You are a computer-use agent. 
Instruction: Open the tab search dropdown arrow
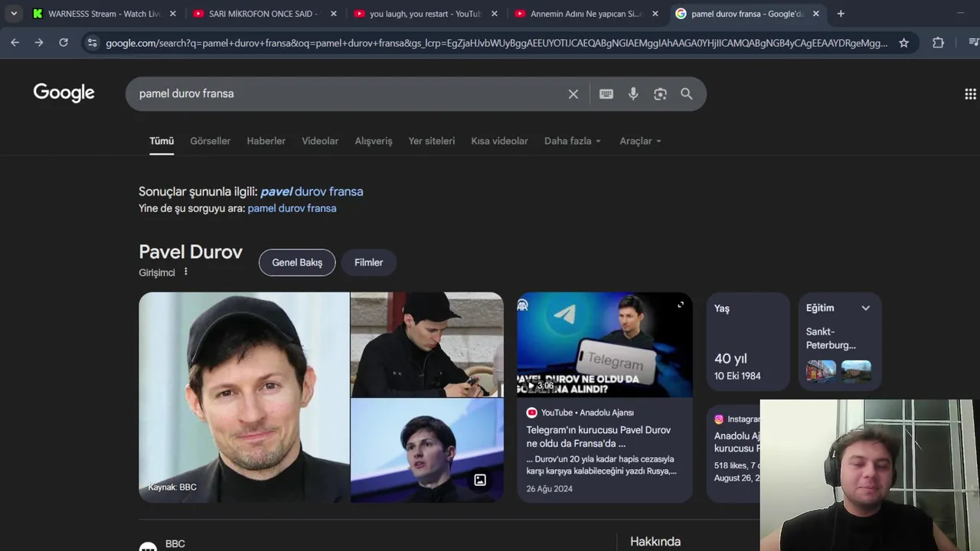(14, 14)
